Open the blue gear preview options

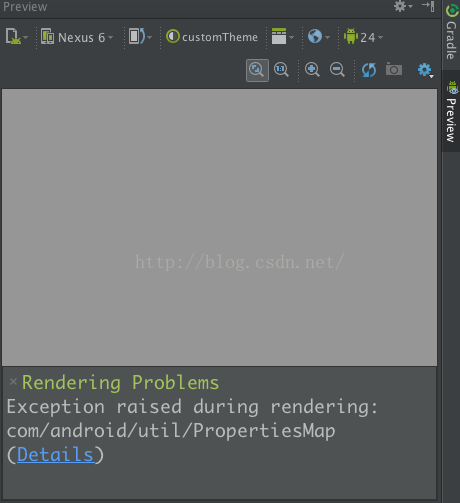(425, 70)
